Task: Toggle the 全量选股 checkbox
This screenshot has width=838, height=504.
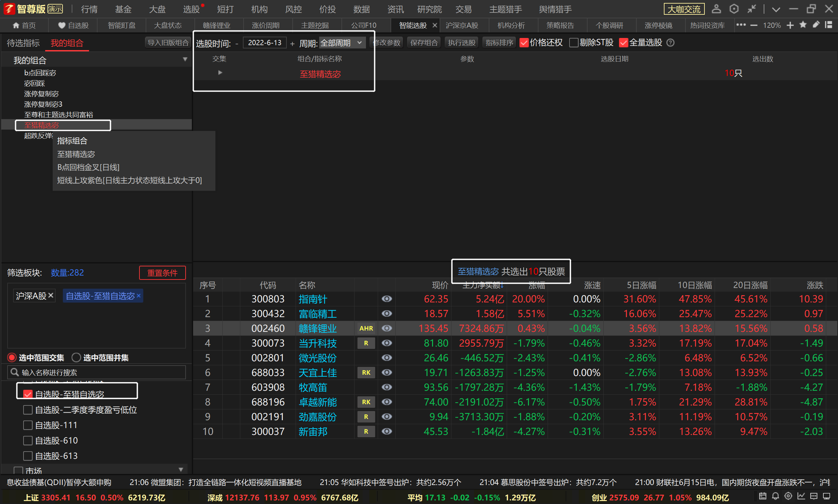Action: pyautogui.click(x=623, y=43)
